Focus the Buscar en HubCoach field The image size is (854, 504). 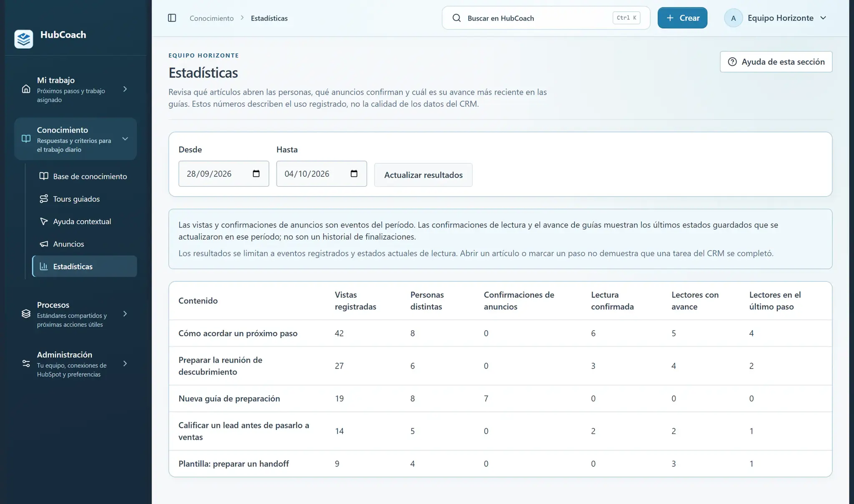[x=546, y=18]
